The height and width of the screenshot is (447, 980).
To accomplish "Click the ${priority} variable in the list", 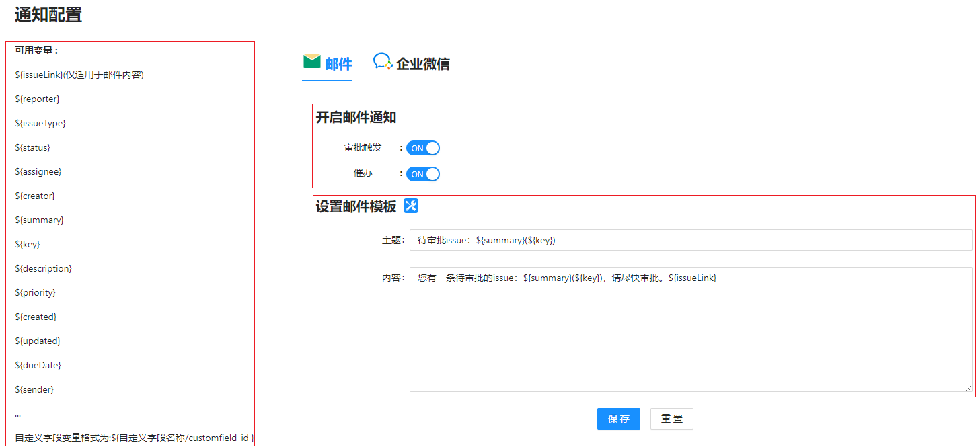I will [x=35, y=292].
